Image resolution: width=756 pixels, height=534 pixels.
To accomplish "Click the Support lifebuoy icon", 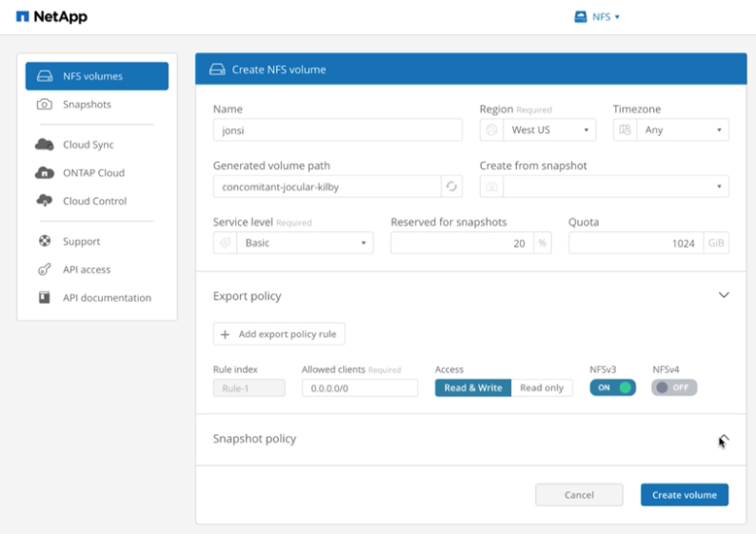I will (x=45, y=241).
